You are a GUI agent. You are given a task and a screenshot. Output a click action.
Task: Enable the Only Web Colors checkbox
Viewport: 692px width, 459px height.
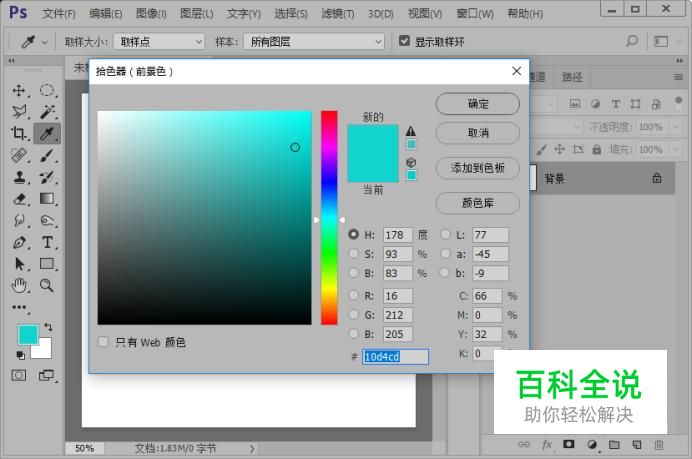click(x=103, y=342)
